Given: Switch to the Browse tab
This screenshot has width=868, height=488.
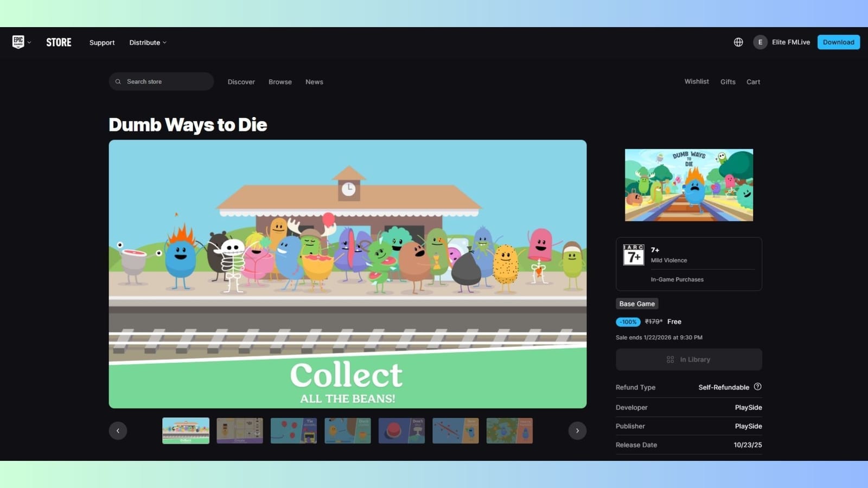Looking at the screenshot, I should (x=280, y=82).
